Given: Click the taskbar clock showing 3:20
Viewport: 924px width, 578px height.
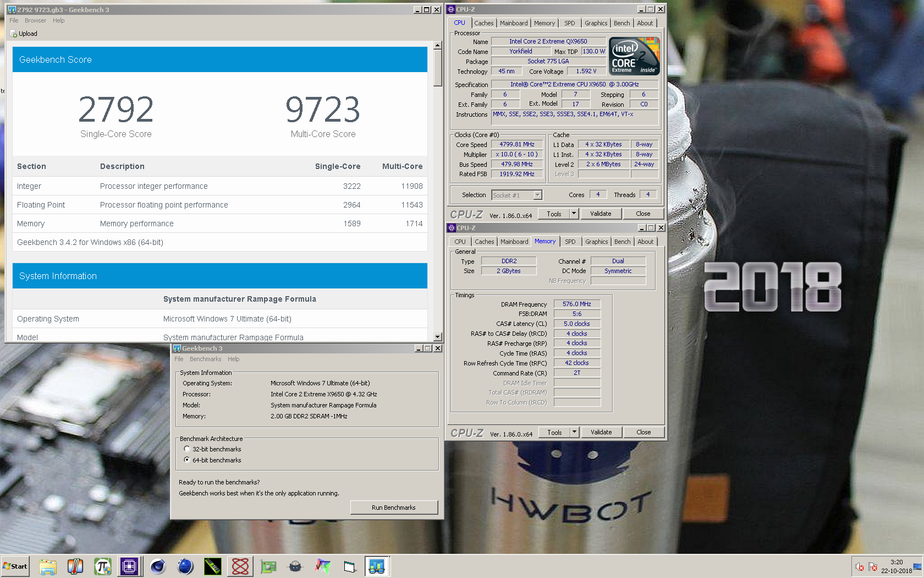Looking at the screenshot, I should pyautogui.click(x=897, y=562).
